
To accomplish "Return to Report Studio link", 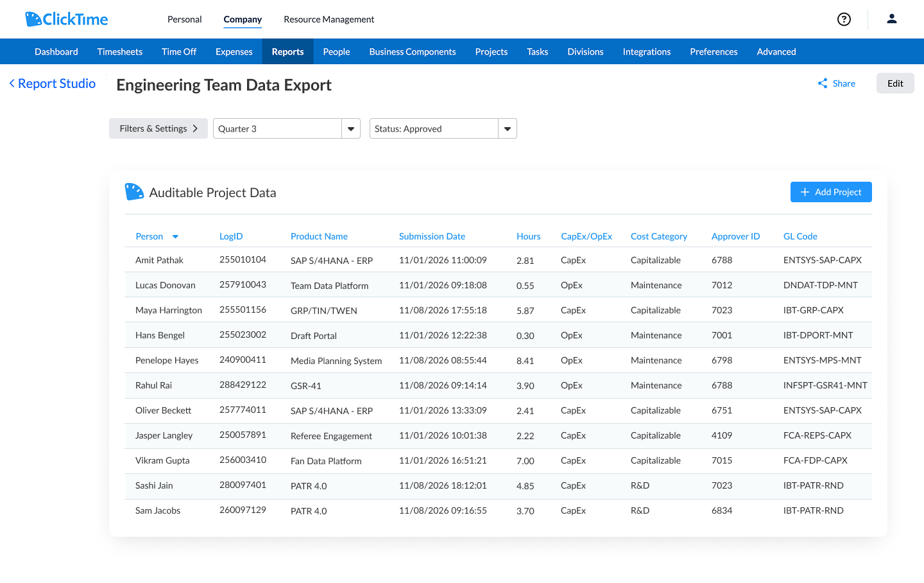I will click(x=56, y=83).
